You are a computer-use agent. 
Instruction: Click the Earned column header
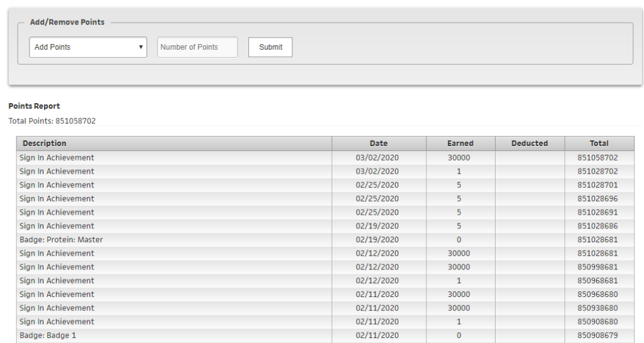(460, 143)
